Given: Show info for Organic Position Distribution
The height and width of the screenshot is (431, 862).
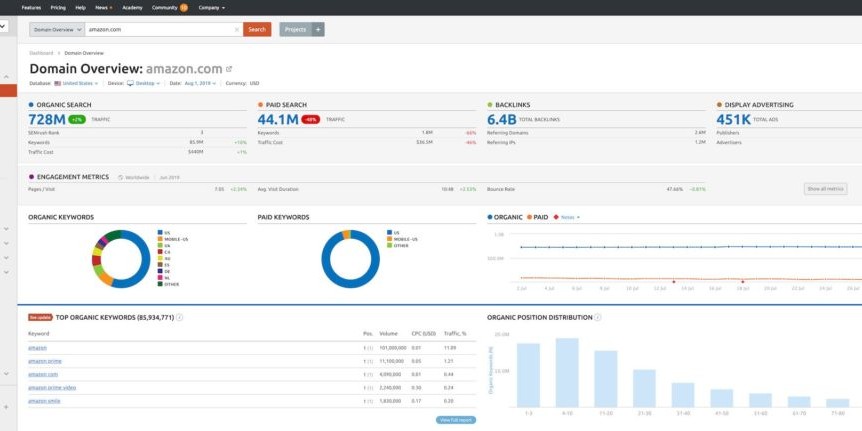Looking at the screenshot, I should (598, 317).
